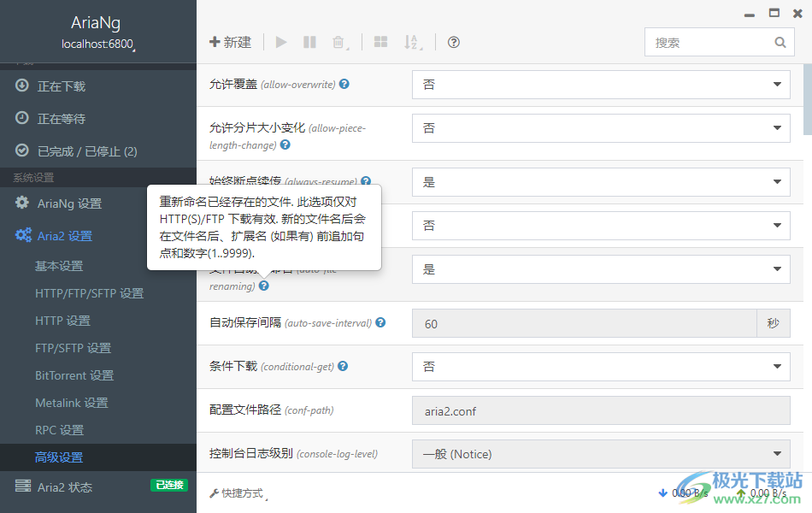
Task: Minimize the AriaNg window
Action: tap(750, 15)
